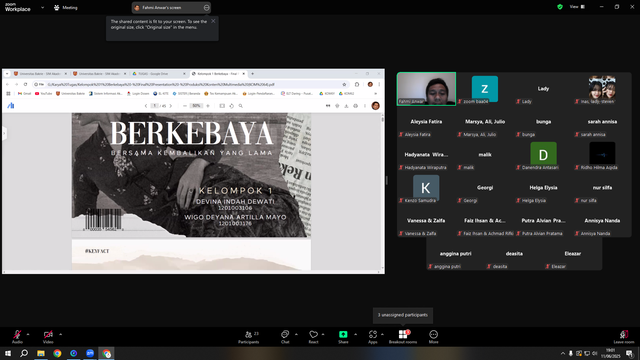Open the Breakout rooms window
The height and width of the screenshot is (360, 640).
403,337
